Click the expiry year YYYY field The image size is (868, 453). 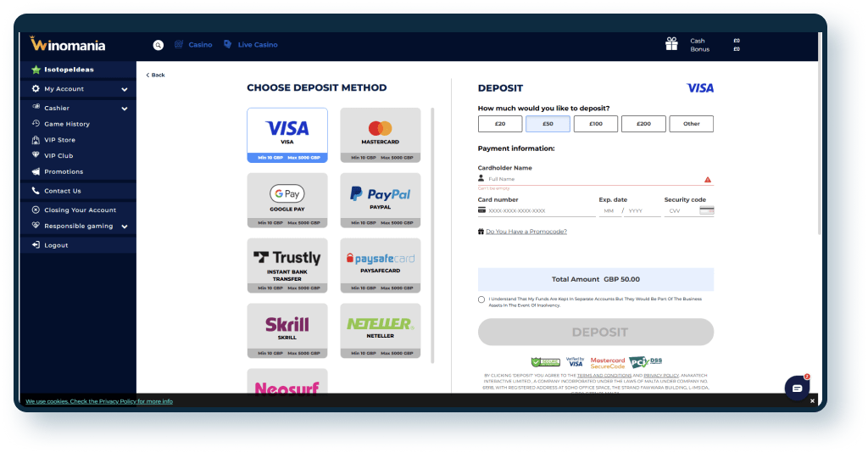pos(643,211)
